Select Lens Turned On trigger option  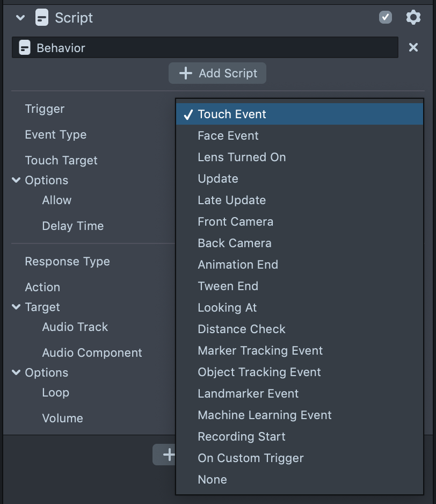point(242,157)
